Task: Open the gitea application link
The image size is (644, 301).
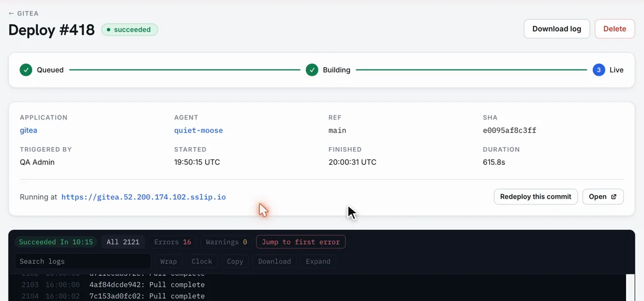Action: (x=28, y=130)
